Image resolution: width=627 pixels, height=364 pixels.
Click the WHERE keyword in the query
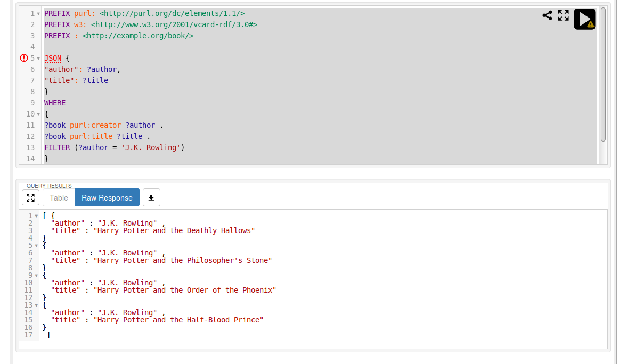[55, 103]
